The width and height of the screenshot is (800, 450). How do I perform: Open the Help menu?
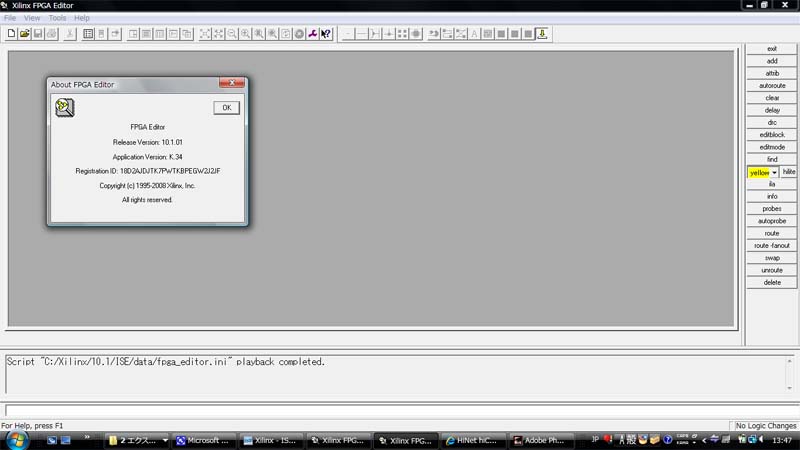[x=82, y=18]
